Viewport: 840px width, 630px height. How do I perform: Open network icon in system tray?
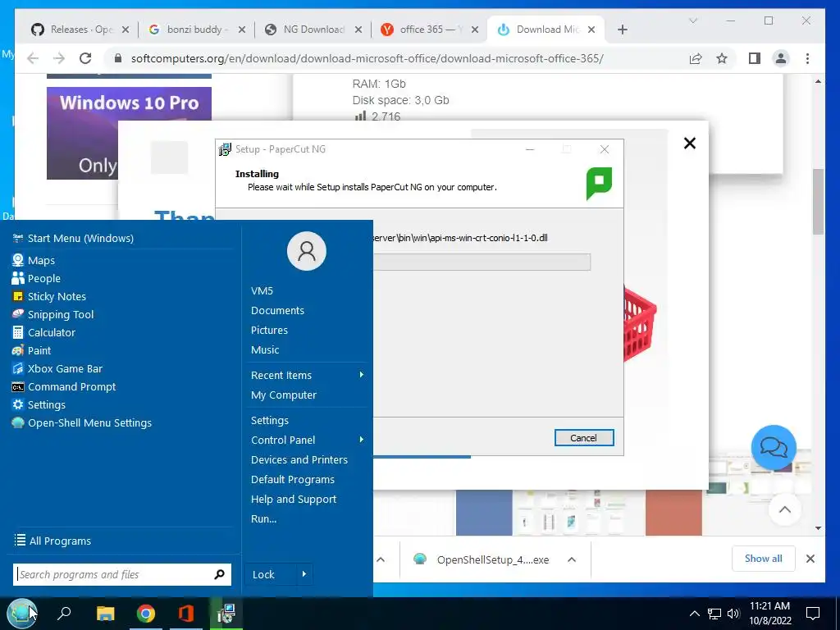coord(714,614)
